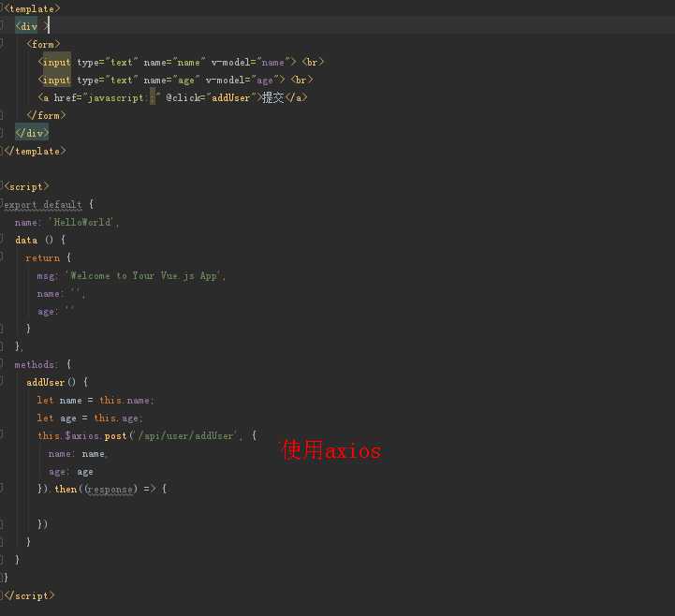Click the msg: property key
Viewport: 675px width, 616px height.
(47, 276)
